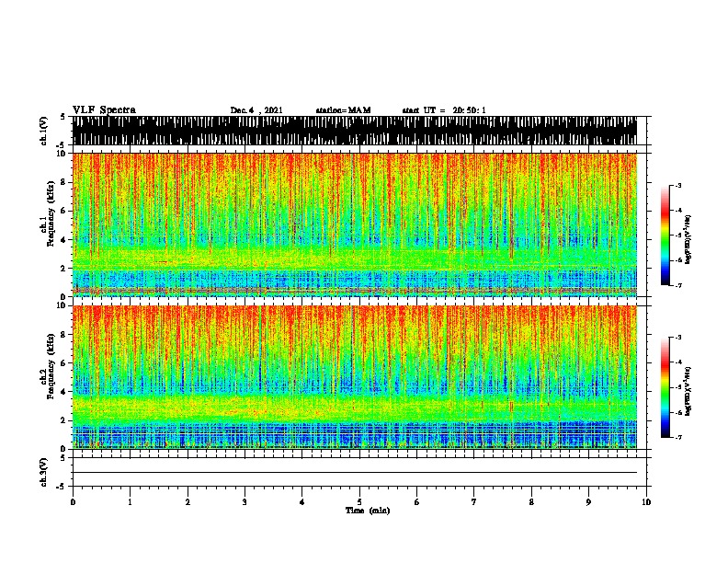The image size is (728, 563).
Task: Click the "5" volt tick of ch.3(V) panel
Action: point(63,458)
